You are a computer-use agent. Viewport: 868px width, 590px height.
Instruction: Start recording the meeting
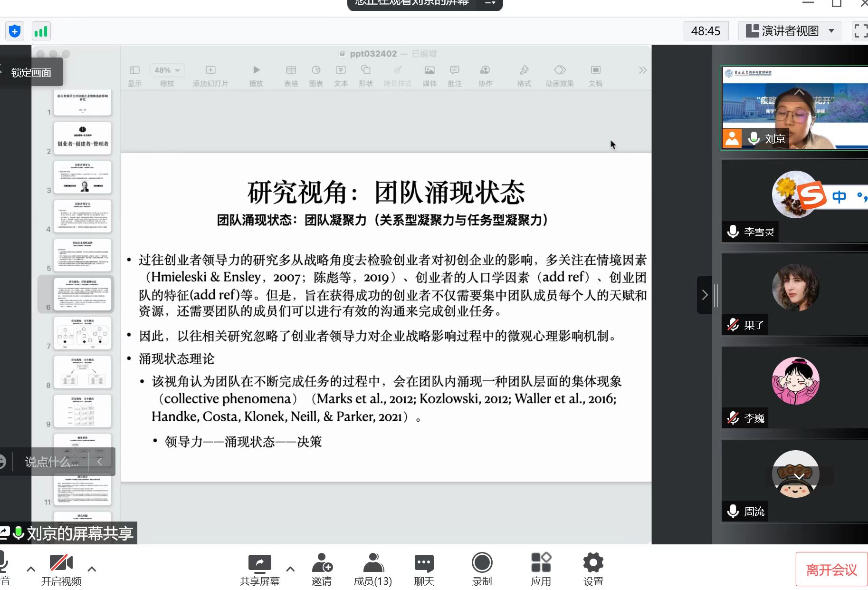point(482,568)
